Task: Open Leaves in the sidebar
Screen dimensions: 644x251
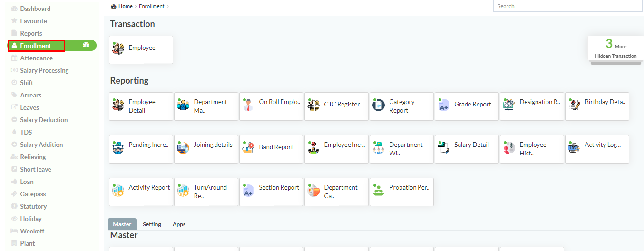Action: tap(29, 107)
